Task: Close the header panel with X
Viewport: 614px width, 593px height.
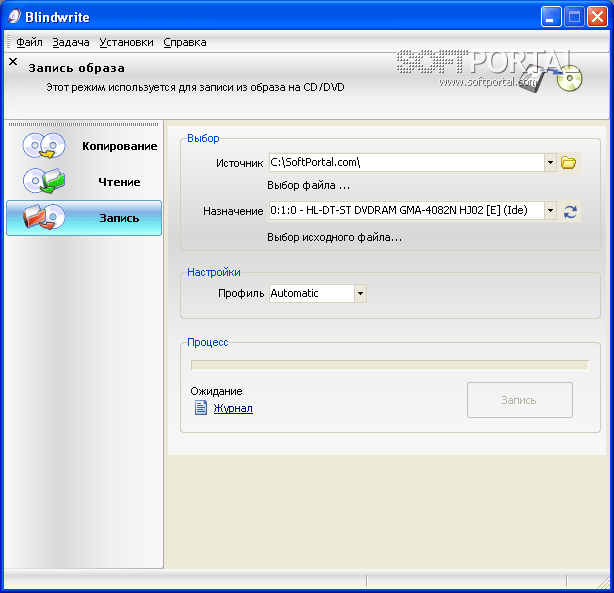Action: tap(13, 62)
